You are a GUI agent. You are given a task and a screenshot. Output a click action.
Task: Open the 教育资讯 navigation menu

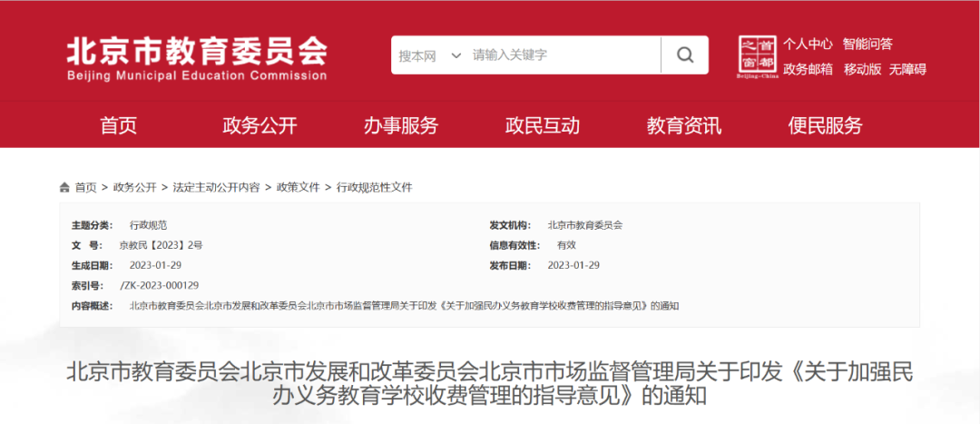pyautogui.click(x=684, y=125)
